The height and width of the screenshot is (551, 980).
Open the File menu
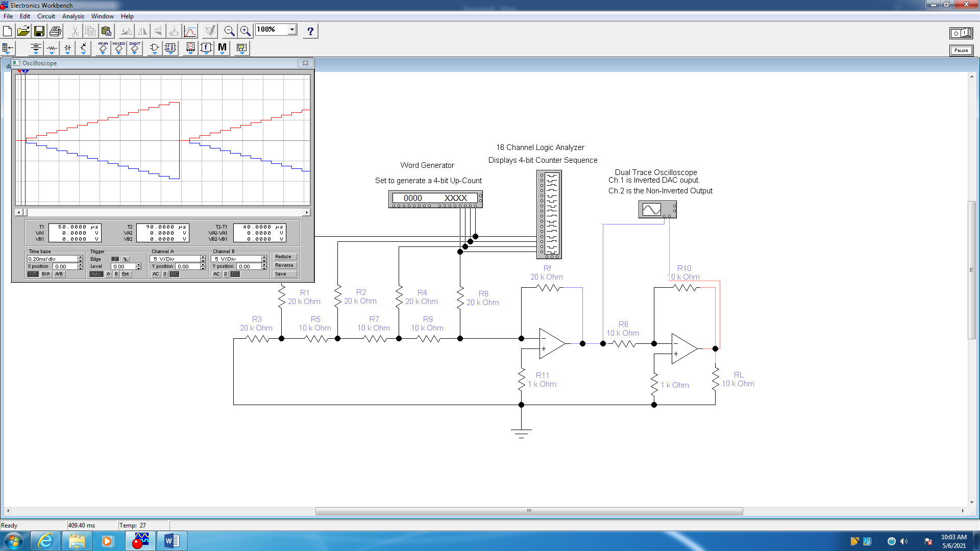coord(8,16)
